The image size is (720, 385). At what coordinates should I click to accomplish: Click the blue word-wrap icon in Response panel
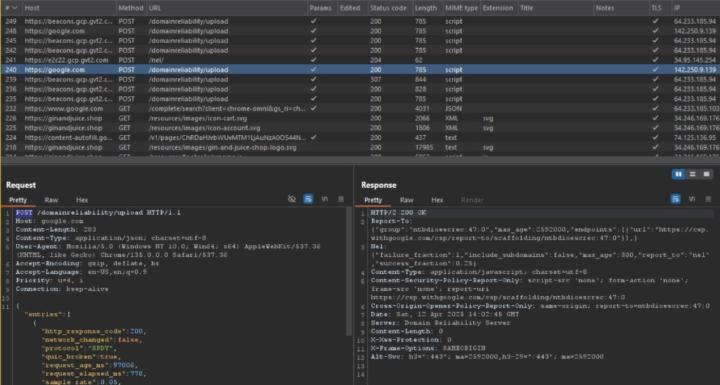pos(675,199)
